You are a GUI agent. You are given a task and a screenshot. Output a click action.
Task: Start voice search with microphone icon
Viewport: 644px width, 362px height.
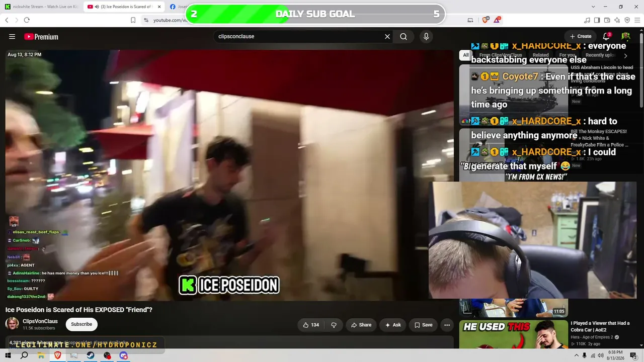(x=426, y=37)
